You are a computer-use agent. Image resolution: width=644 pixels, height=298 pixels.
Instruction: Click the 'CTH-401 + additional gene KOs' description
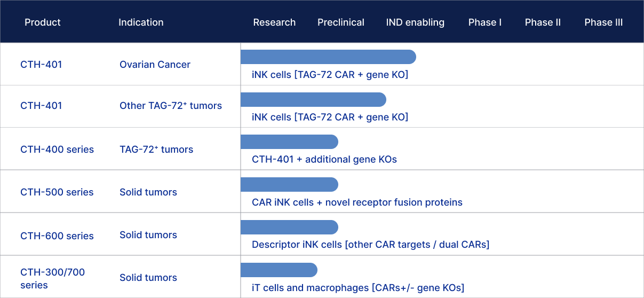click(x=324, y=159)
